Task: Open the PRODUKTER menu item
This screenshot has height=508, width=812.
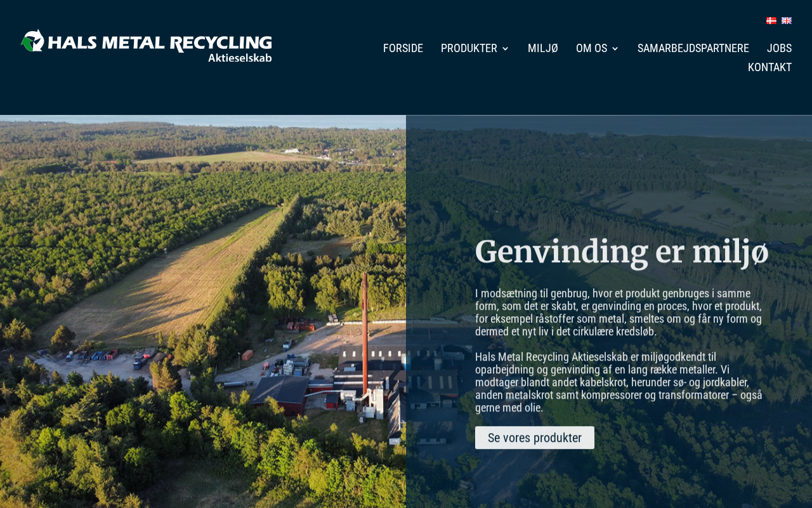Action: (x=469, y=48)
